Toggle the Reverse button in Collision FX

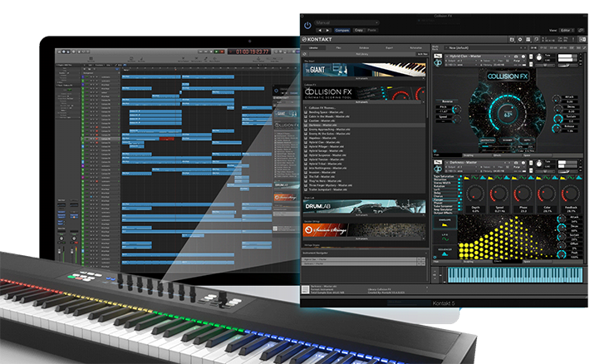pyautogui.click(x=448, y=101)
